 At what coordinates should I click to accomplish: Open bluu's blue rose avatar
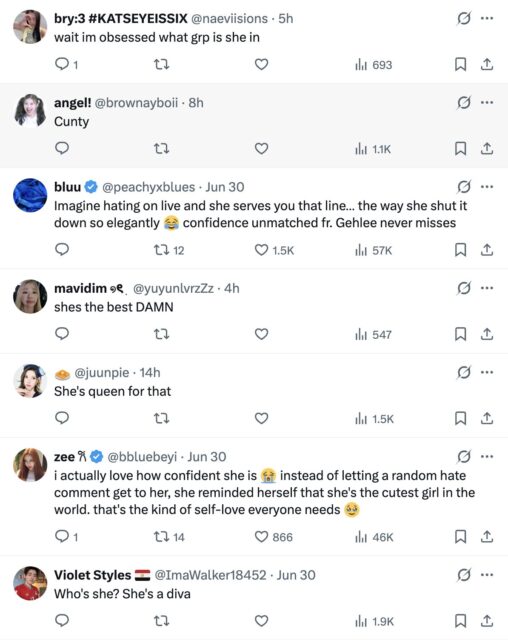pos(30,195)
